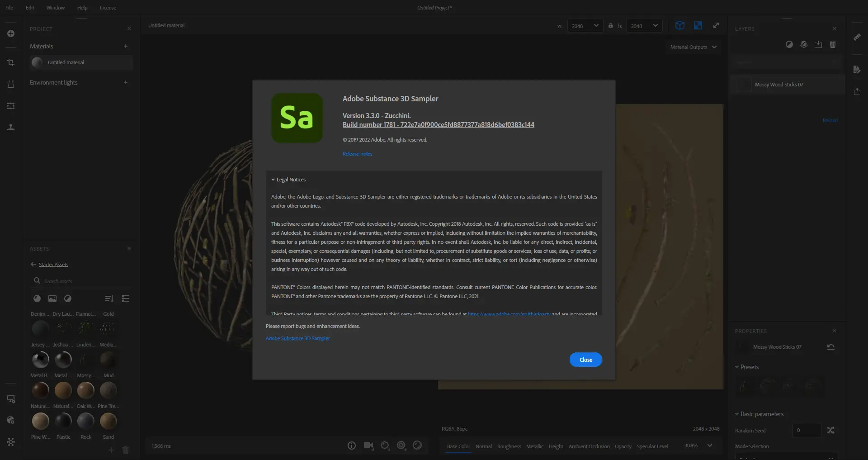Close the About dialog with the Close button
This screenshot has height=460, width=868.
pyautogui.click(x=586, y=360)
